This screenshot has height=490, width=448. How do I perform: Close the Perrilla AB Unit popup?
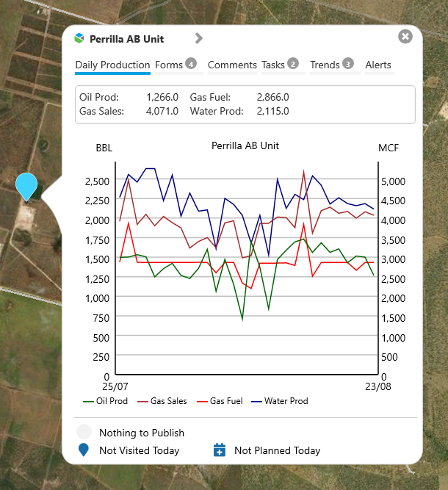[x=405, y=37]
